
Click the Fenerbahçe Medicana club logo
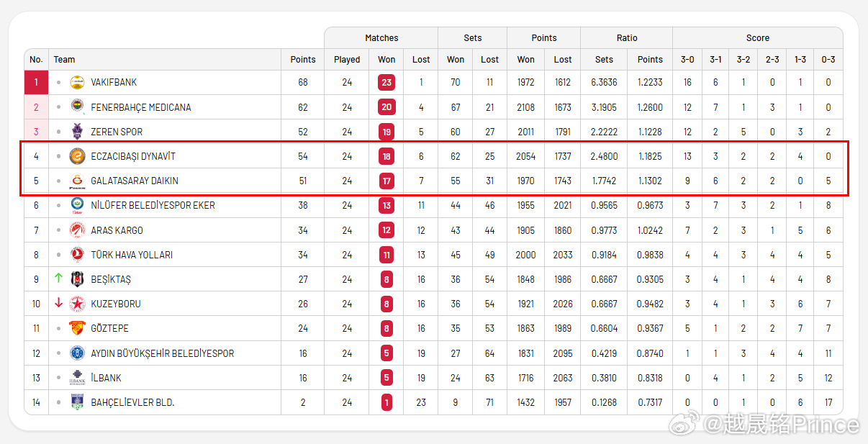[x=77, y=107]
